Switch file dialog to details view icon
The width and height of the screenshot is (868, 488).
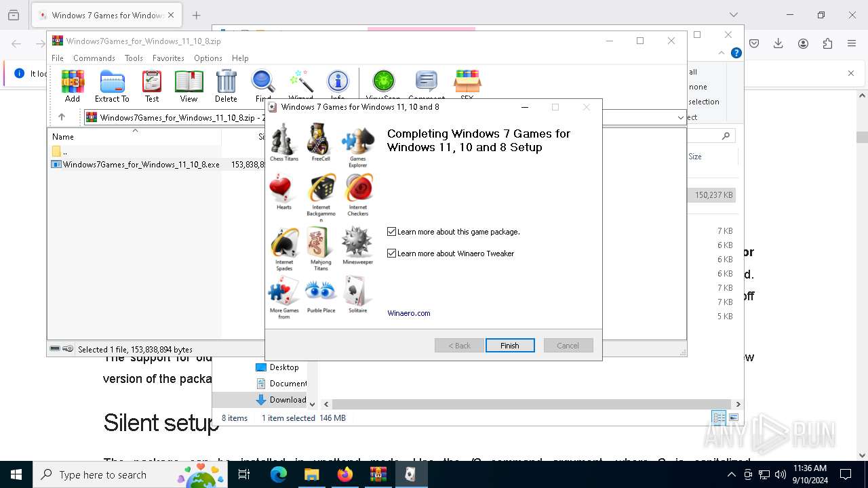pyautogui.click(x=719, y=418)
